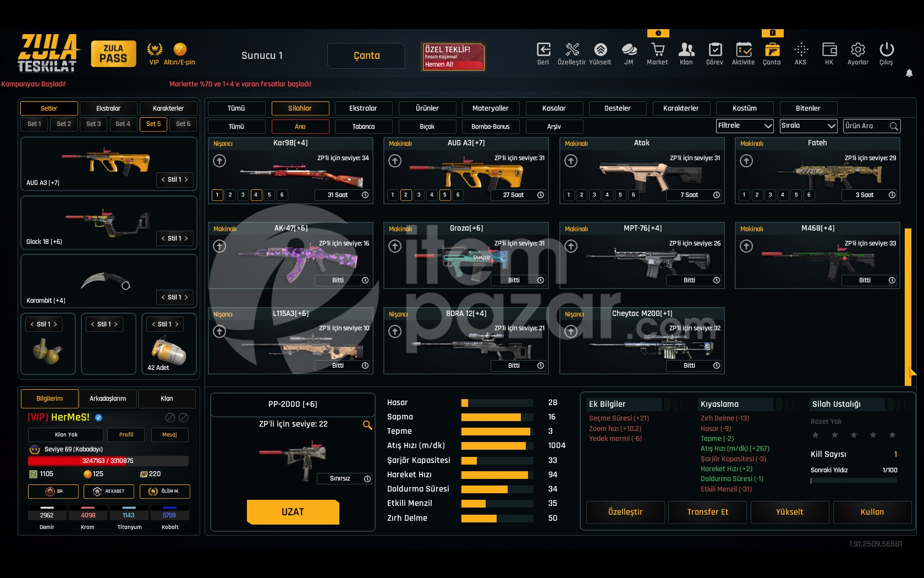Next style arrow above 42 Adet grenade
The width and height of the screenshot is (924, 578).
point(177,324)
